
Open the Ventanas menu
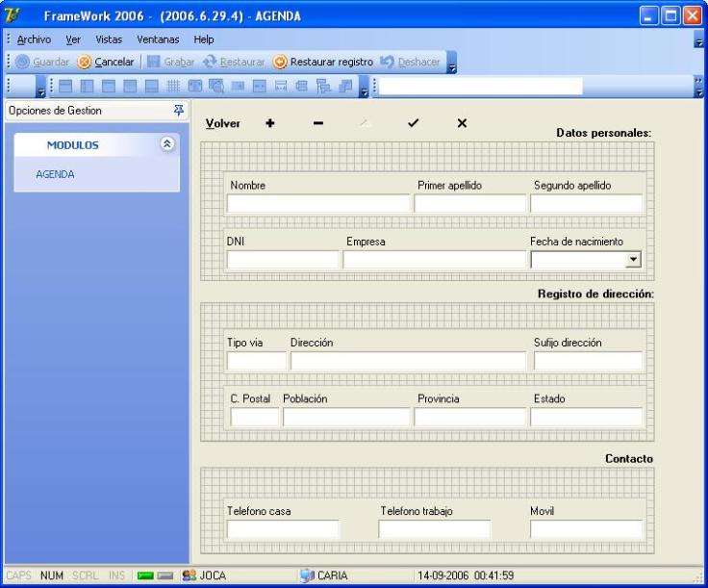click(x=158, y=39)
